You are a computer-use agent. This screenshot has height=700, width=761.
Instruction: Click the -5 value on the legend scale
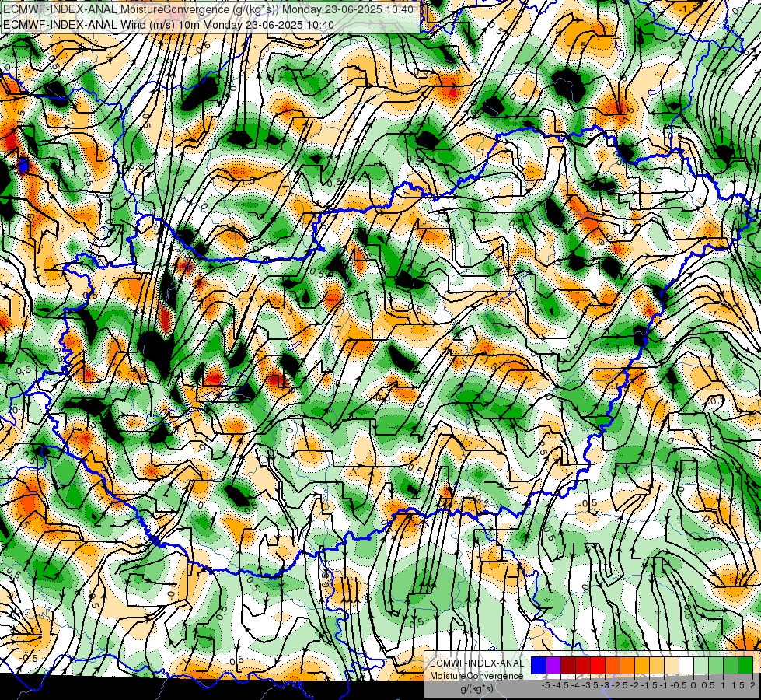(546, 685)
